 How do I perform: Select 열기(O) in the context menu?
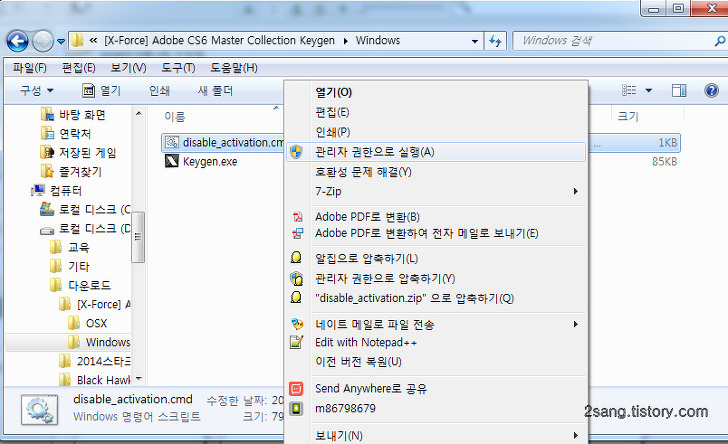click(436, 92)
